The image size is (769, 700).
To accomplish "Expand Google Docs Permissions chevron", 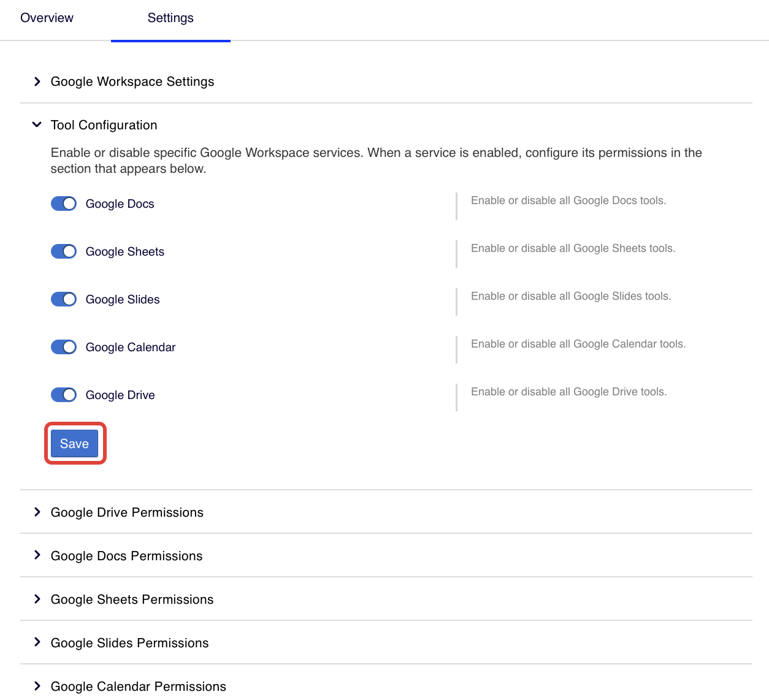I will (37, 556).
